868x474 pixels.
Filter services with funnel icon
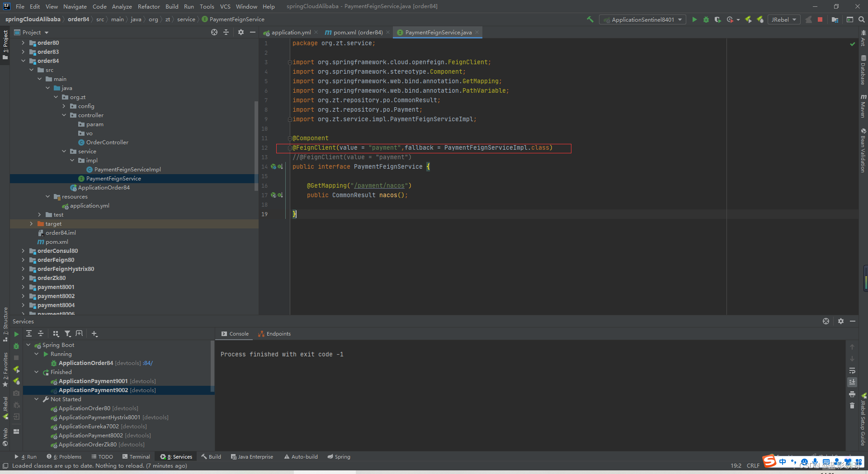pos(68,334)
